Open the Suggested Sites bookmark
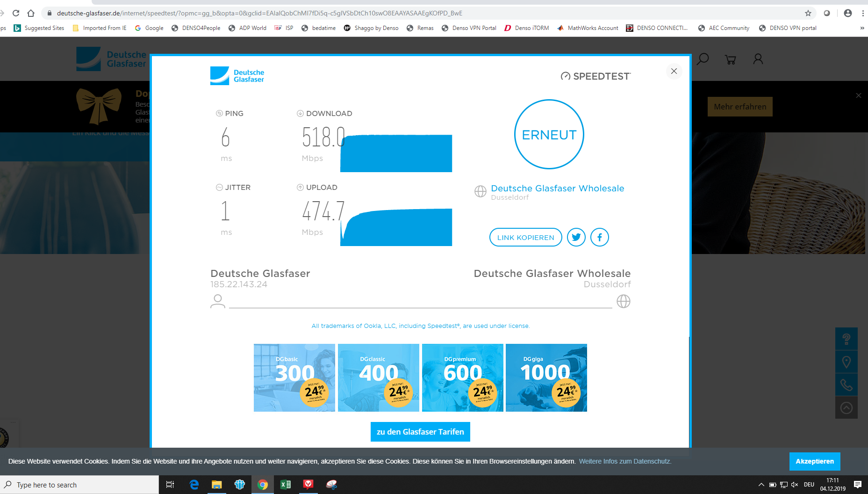This screenshot has height=494, width=868. 39,28
